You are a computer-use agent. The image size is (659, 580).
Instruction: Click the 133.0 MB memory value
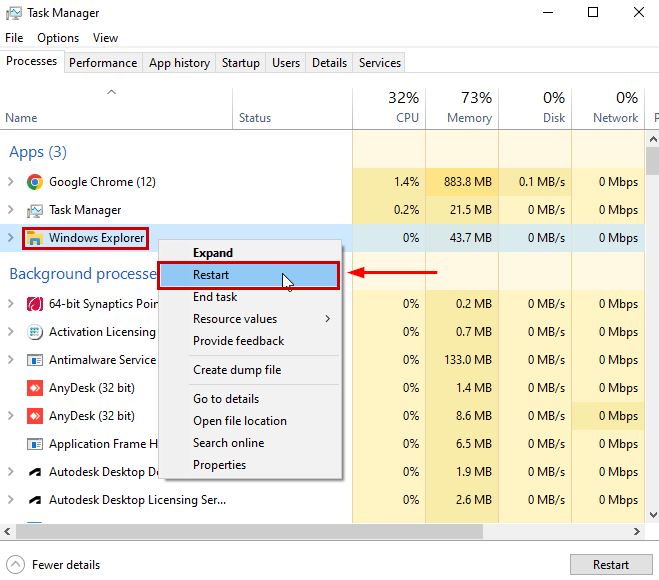(468, 360)
